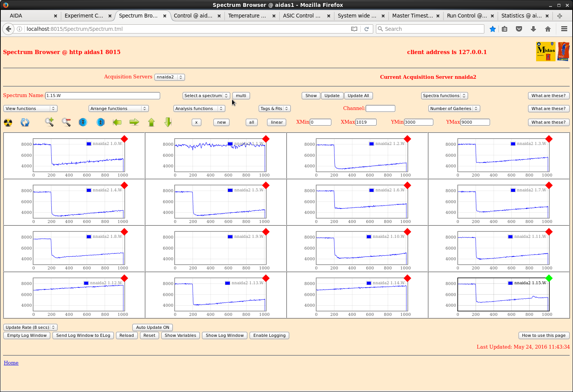The height and width of the screenshot is (392, 573).
Task: Open Acquisition Servers nnaida2 dropdown
Action: (x=170, y=77)
